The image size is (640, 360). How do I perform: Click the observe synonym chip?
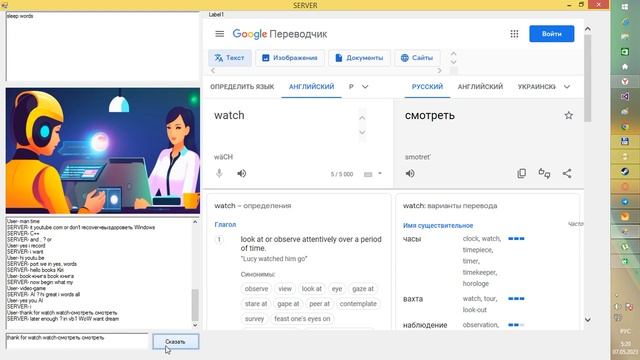tap(256, 289)
